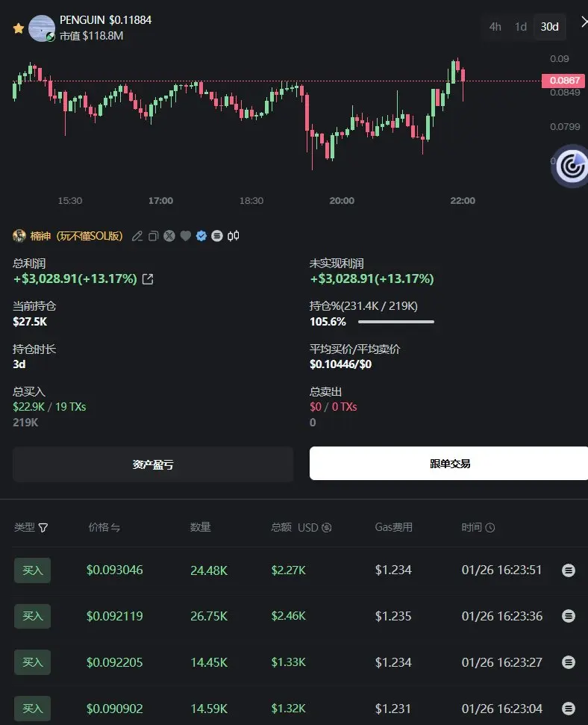Viewport: 588px width, 725px height.
Task: Click the average price $0.10446/$0
Action: (x=341, y=364)
